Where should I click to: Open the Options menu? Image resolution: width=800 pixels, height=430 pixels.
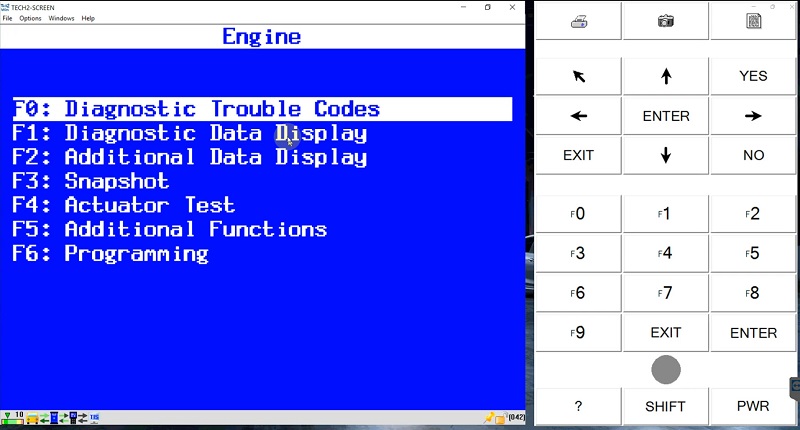coord(30,18)
